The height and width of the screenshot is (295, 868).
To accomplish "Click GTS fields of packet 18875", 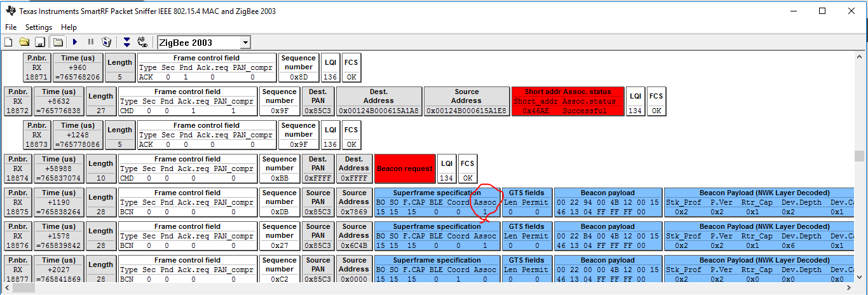I will click(x=527, y=202).
